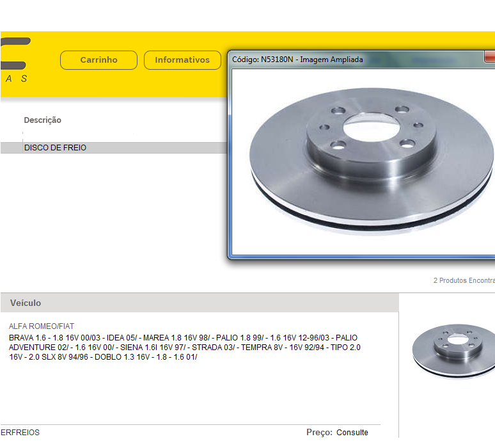Click the Código N53180N window title
495x448 pixels.
(x=297, y=60)
